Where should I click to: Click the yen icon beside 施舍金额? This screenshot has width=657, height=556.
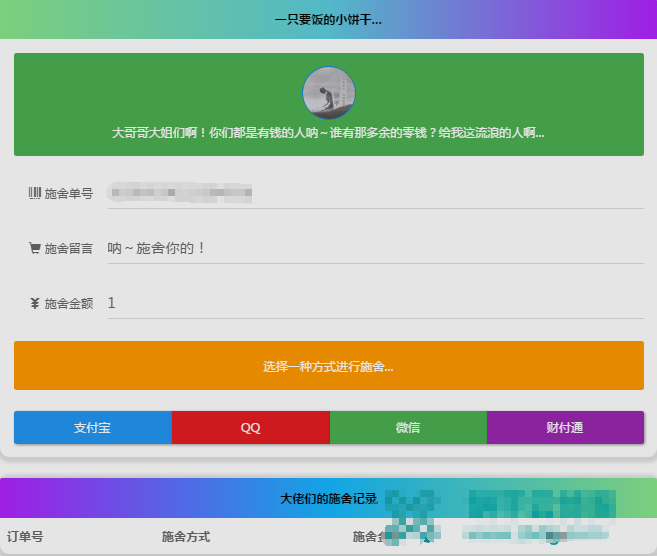tap(35, 303)
